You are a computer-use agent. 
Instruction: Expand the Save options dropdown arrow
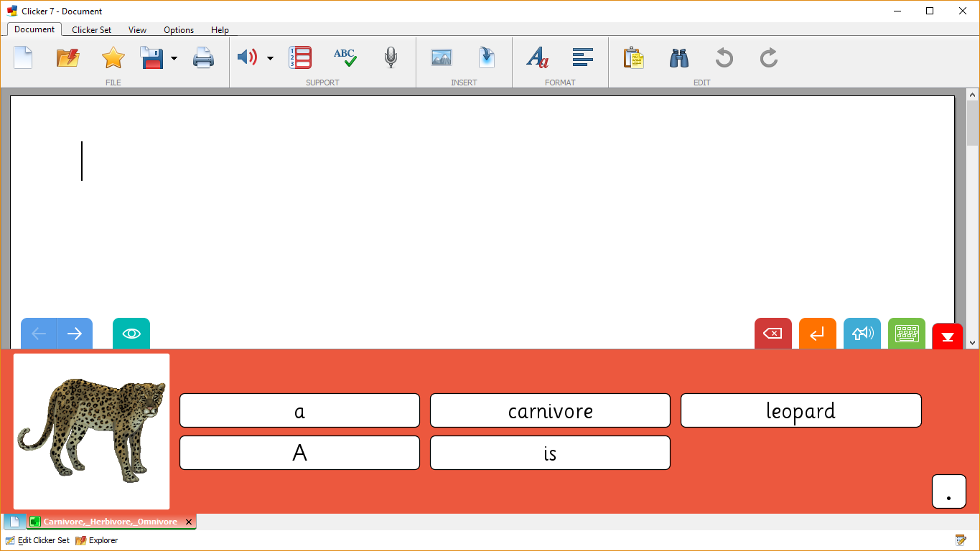[174, 58]
